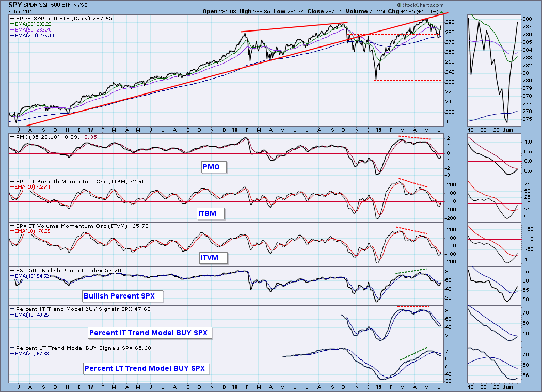This screenshot has height=392, width=542.
Task: Click the Percent LT Trend Model BUY Signals legend
Action: click(x=81, y=348)
